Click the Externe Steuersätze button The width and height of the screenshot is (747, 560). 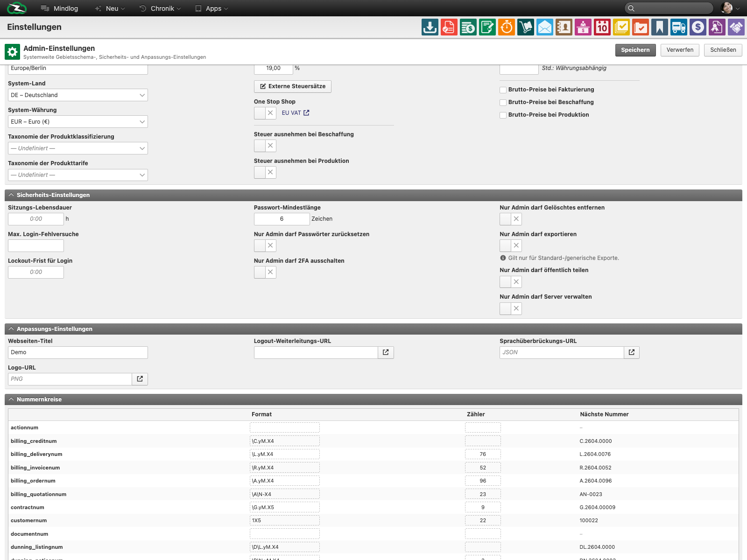pos(293,86)
